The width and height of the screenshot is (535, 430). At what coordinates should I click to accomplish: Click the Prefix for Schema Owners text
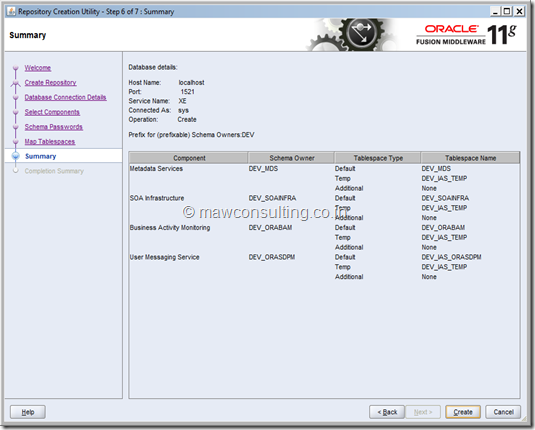pos(191,135)
